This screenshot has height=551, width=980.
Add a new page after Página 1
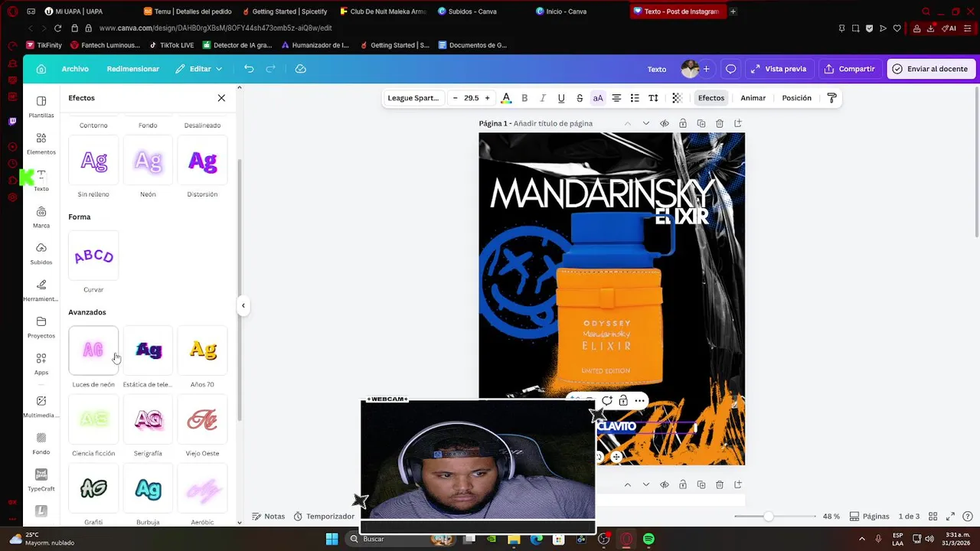[x=738, y=123]
